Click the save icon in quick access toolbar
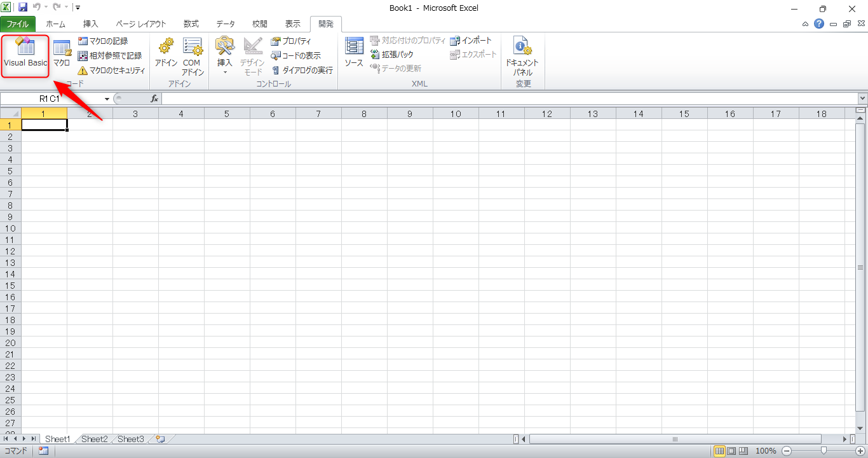 click(23, 8)
